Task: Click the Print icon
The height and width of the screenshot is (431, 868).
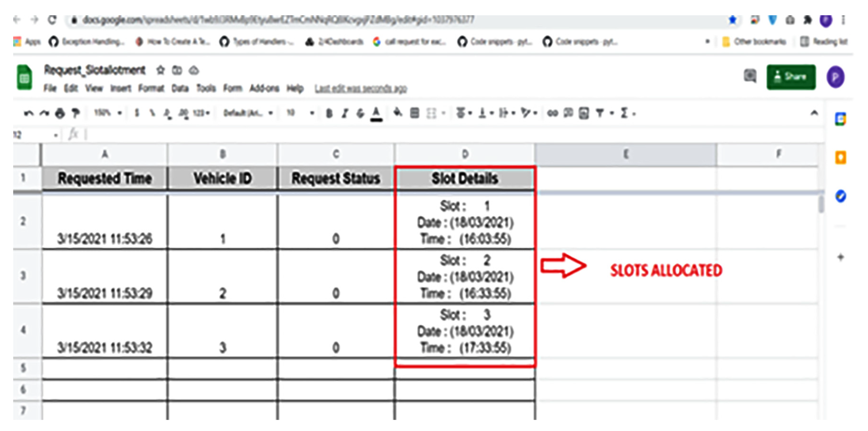Action: pyautogui.click(x=60, y=113)
